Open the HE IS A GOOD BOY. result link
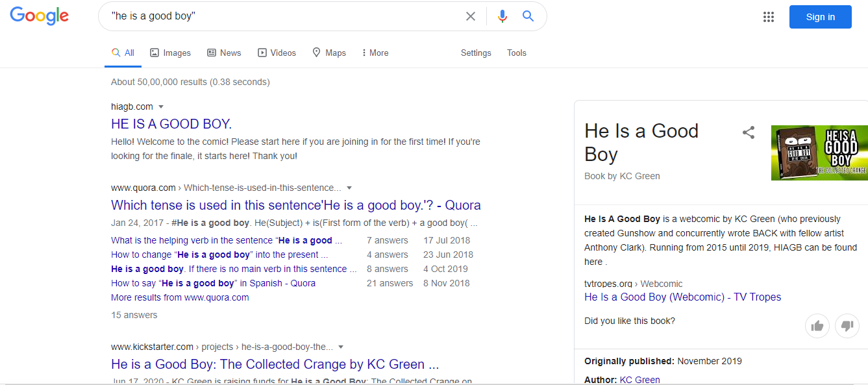Screen dimensions: 868x385 point(171,124)
